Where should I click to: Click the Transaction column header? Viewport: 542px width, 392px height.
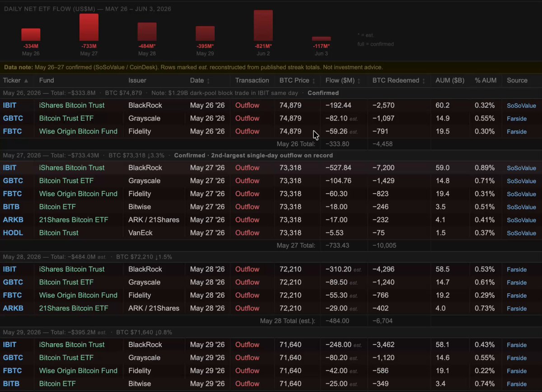tap(252, 80)
